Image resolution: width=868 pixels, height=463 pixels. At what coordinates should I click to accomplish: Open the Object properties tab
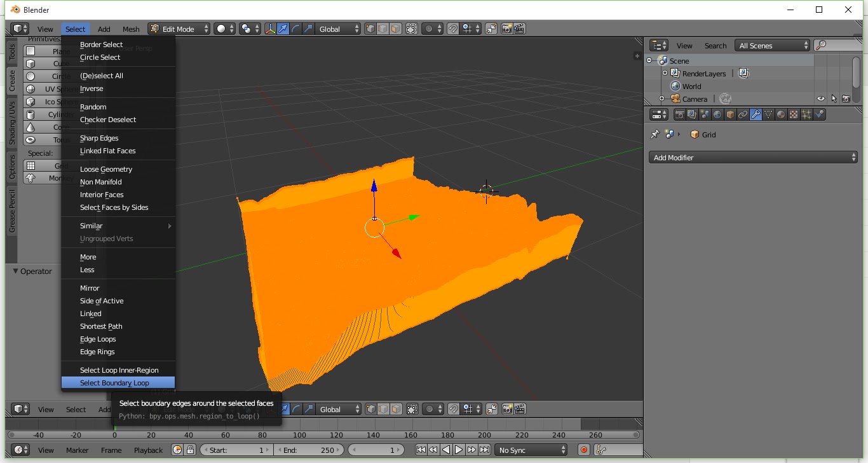pos(730,114)
